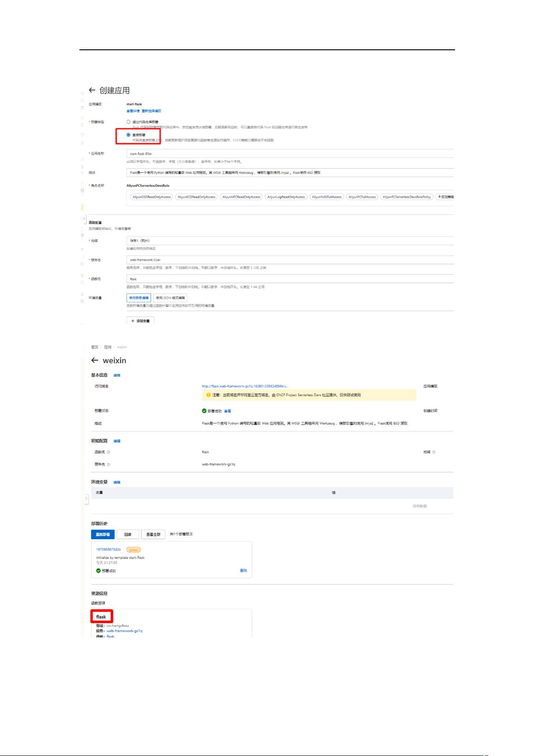
Task: Click the 没有数据 empty table text
Action: tap(420, 506)
